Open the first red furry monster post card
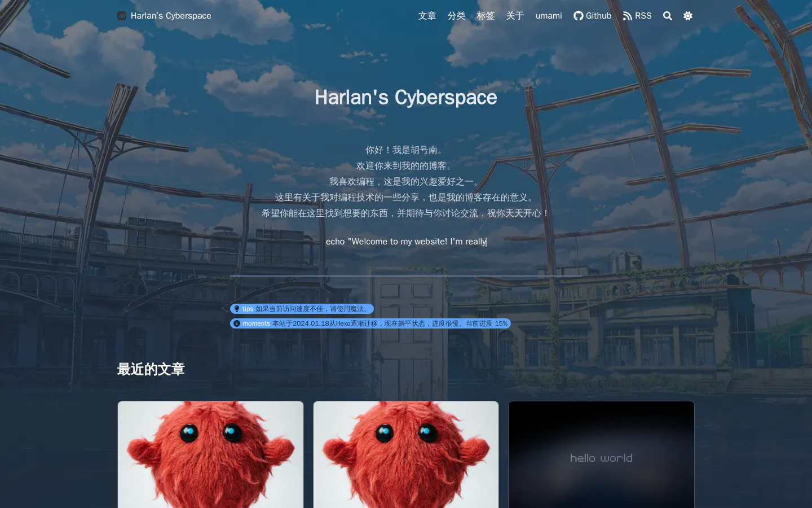 (210, 454)
